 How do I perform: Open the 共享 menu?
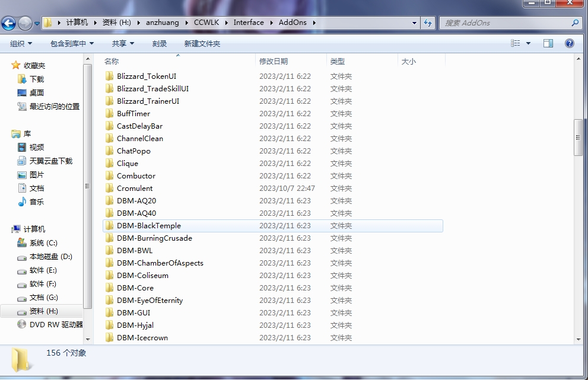[x=123, y=43]
